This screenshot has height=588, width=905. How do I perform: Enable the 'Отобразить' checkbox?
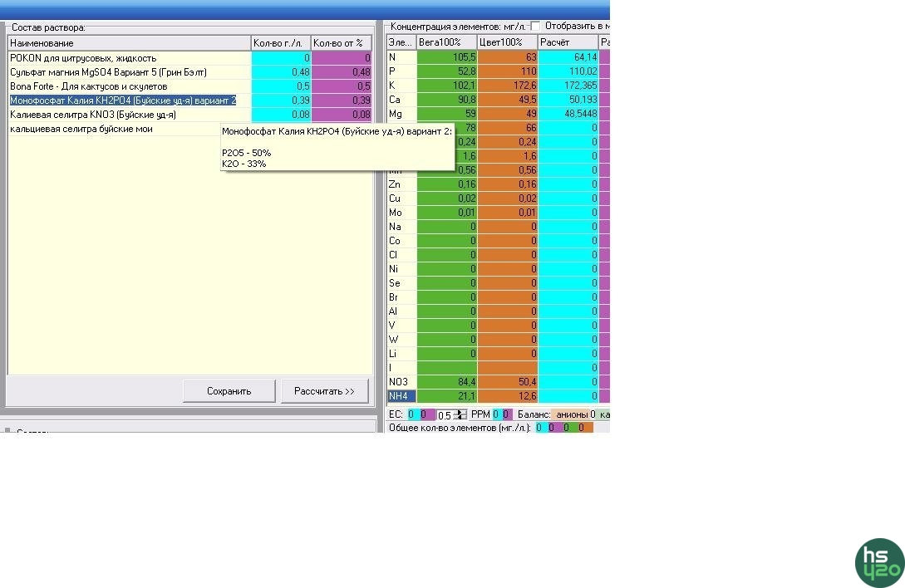[x=535, y=26]
